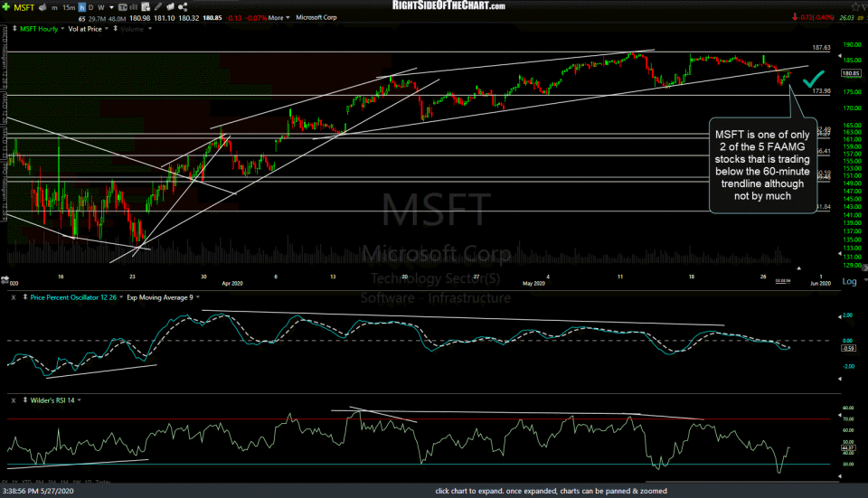Image resolution: width=868 pixels, height=498 pixels.
Task: Open the Volume indicator dropdown
Action: pyautogui.click(x=149, y=29)
